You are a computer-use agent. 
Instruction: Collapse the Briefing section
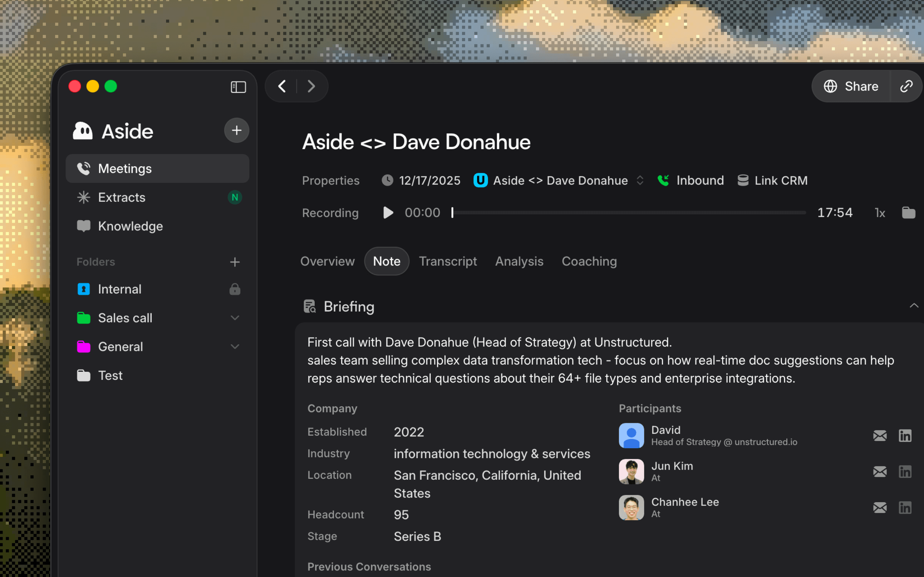(914, 306)
